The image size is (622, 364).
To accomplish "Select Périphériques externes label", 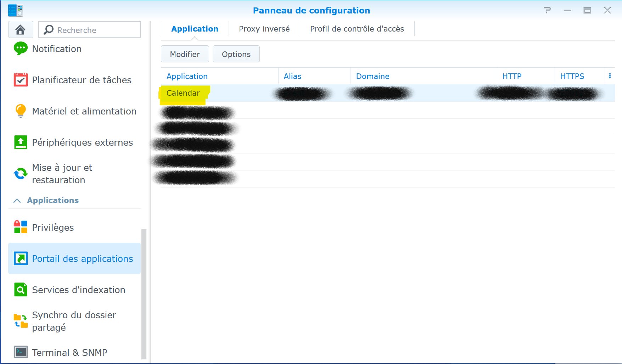I will (82, 142).
